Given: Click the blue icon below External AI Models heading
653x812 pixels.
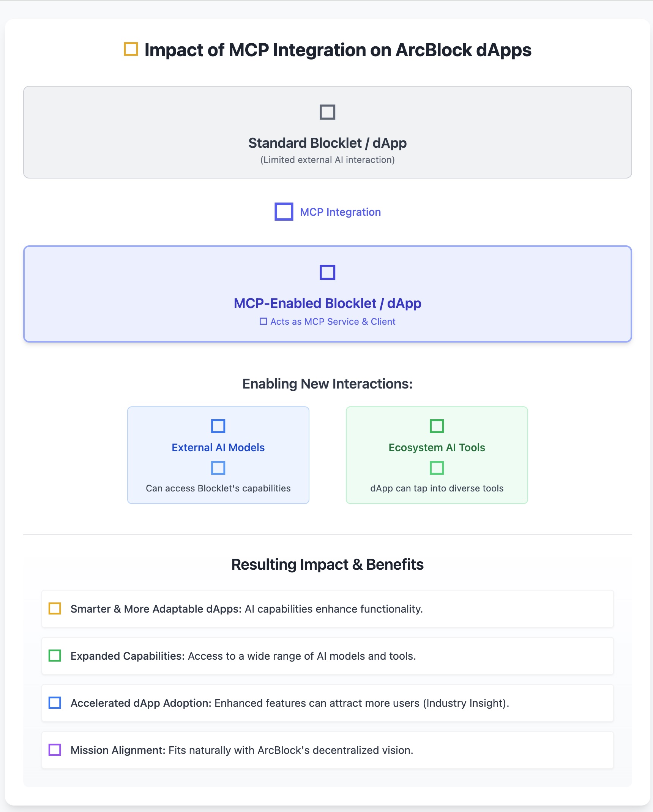Looking at the screenshot, I should (x=218, y=468).
